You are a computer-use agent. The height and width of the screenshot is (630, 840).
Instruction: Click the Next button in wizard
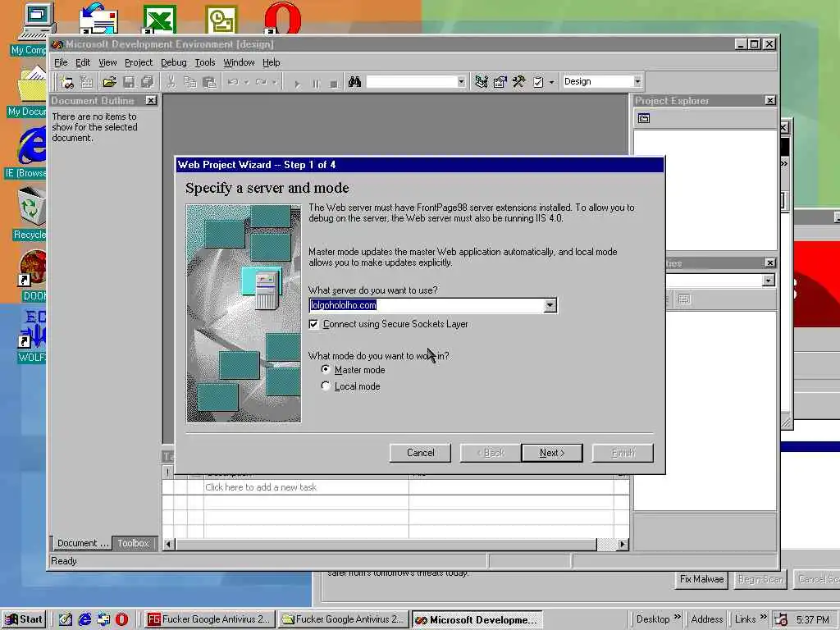click(x=552, y=453)
